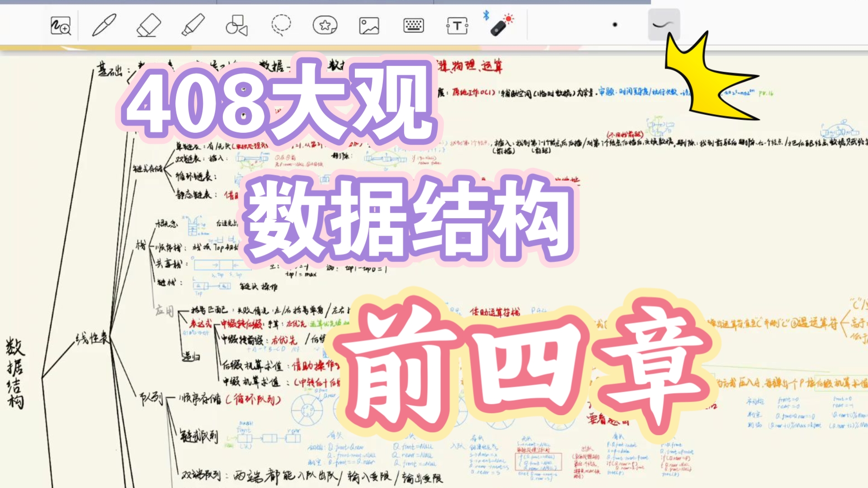
Task: Select the Pen tool
Action: (x=104, y=25)
